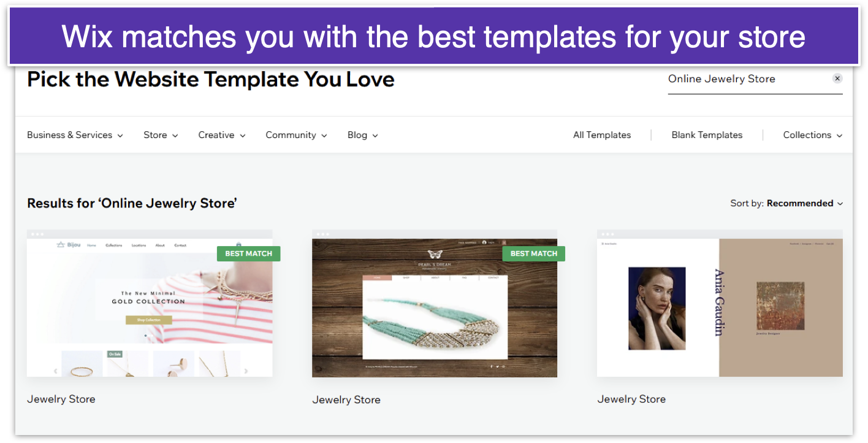The height and width of the screenshot is (443, 868).
Task: Open Blank Templates
Action: coord(707,135)
